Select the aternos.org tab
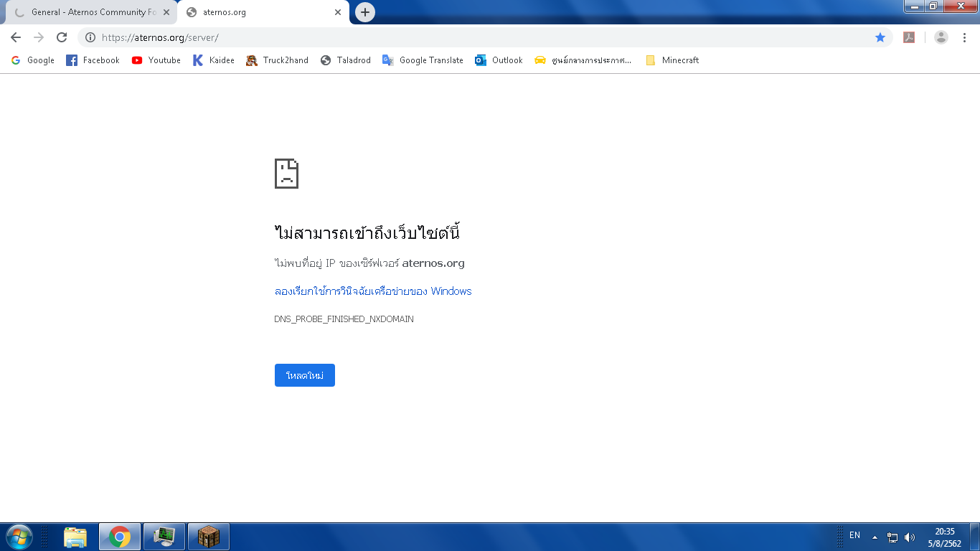This screenshot has width=980, height=551. (264, 12)
